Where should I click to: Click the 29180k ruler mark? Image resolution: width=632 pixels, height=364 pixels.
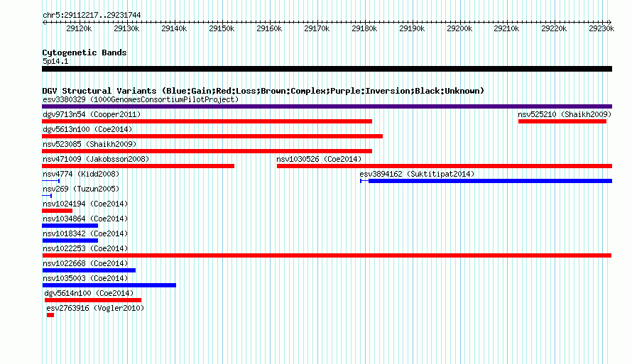(364, 28)
